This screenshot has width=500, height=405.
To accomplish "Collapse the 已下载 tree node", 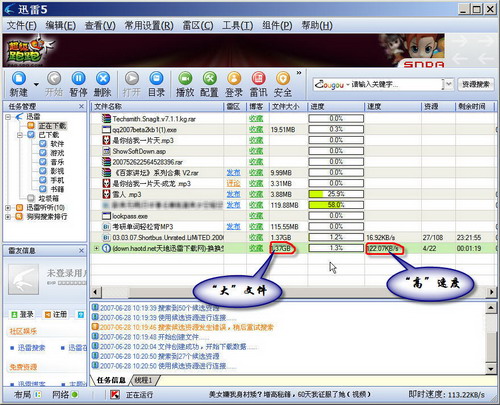I will tap(20, 135).
